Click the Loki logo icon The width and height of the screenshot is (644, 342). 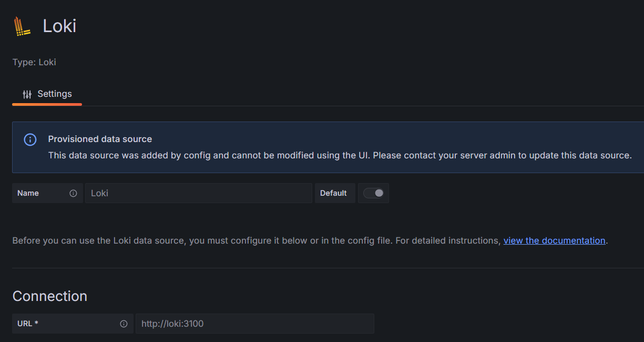22,26
